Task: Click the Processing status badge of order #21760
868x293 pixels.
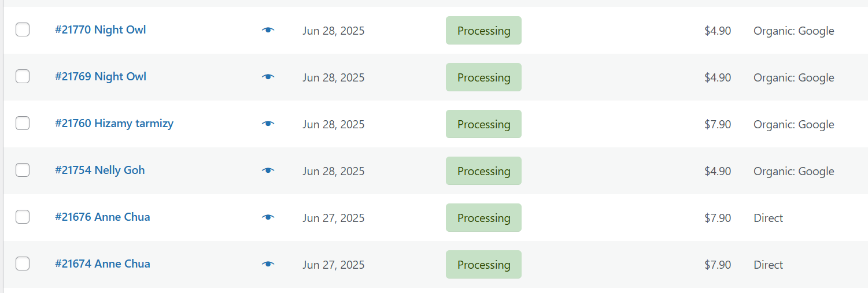Action: click(x=483, y=124)
